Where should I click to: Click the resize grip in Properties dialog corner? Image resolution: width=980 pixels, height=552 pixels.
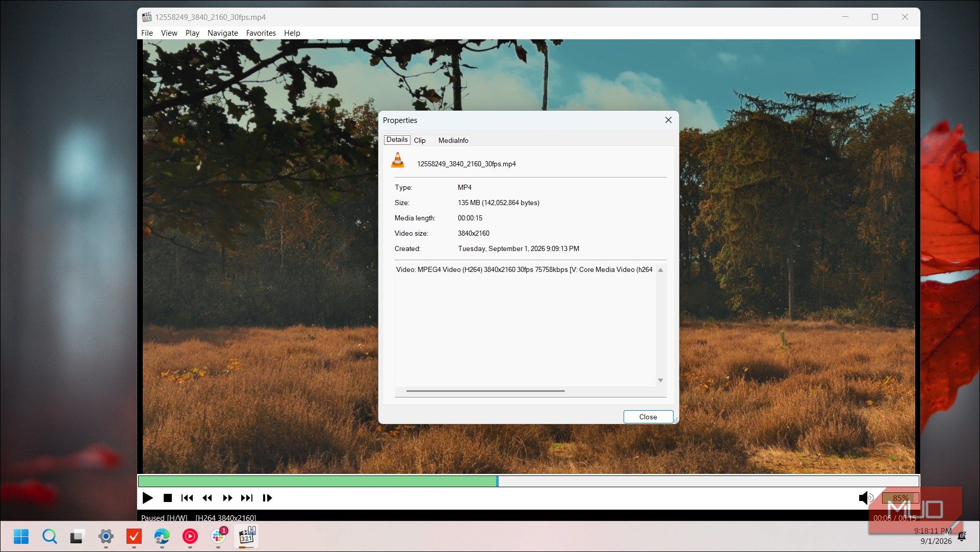(x=676, y=420)
